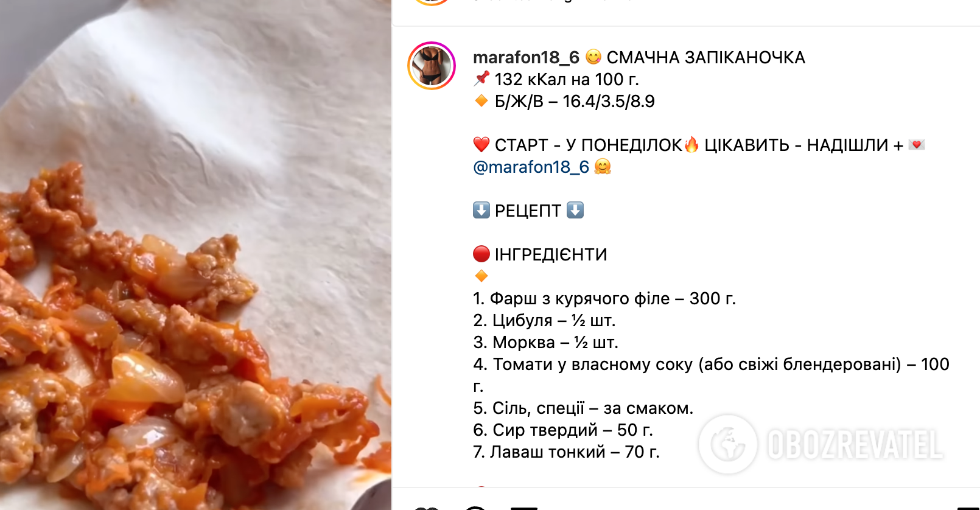The height and width of the screenshot is (510, 980).
Task: Click the envelope emoji after НАДІШЛИ +
Action: pyautogui.click(x=917, y=144)
